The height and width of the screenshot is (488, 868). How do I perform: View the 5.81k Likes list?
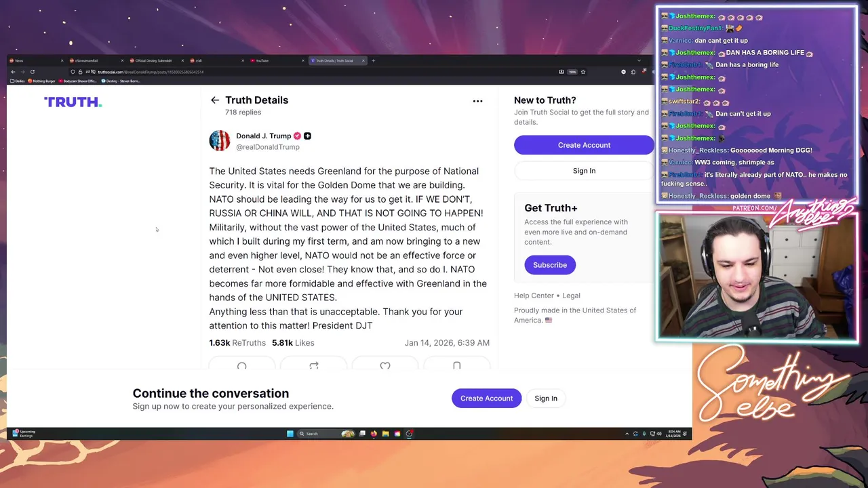coord(293,343)
